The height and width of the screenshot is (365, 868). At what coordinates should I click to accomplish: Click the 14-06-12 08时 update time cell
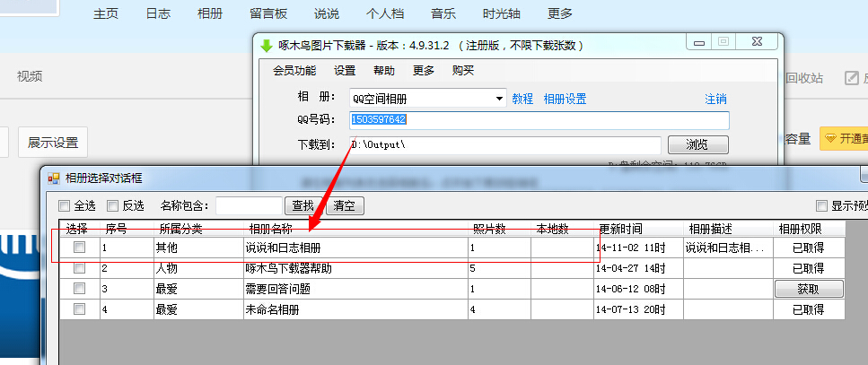click(x=638, y=289)
